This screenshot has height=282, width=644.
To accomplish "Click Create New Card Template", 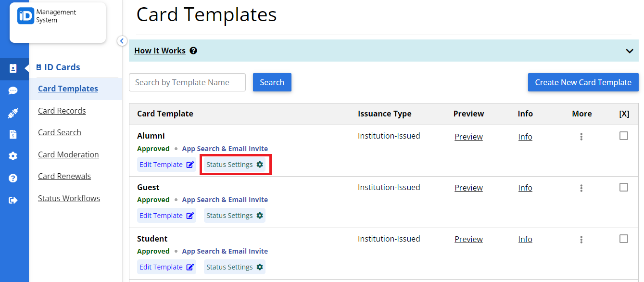I will 583,82.
